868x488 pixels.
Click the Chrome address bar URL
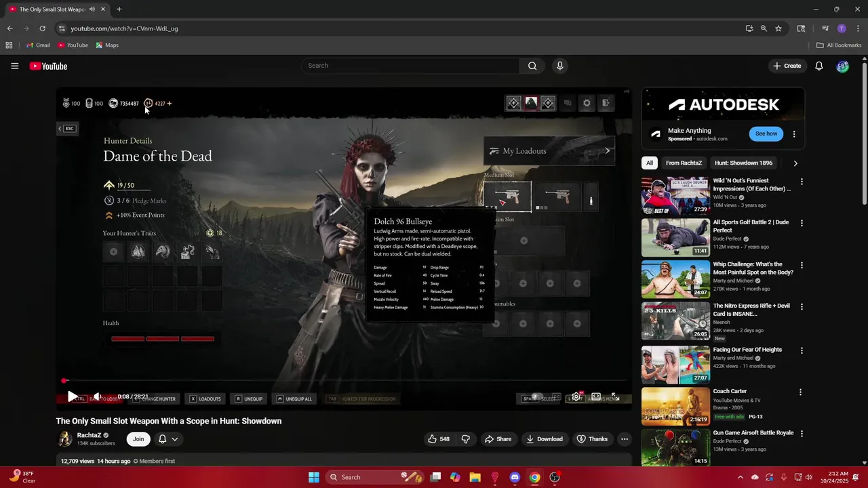click(124, 28)
